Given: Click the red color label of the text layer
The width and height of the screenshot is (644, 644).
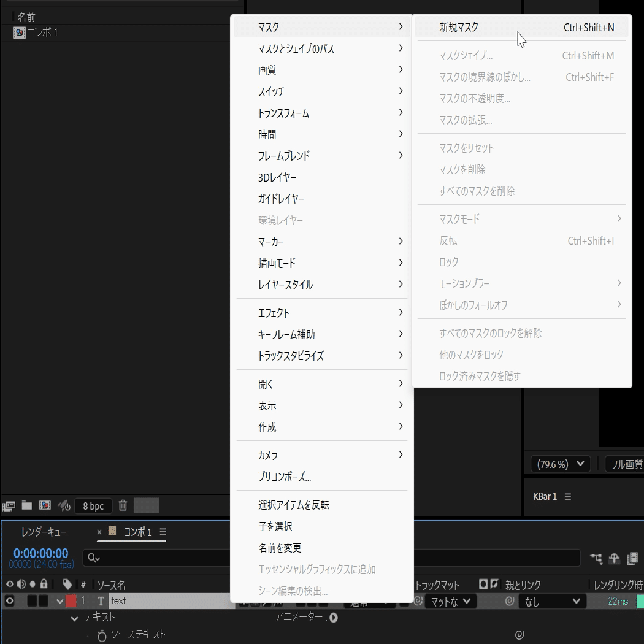Looking at the screenshot, I should 72,601.
